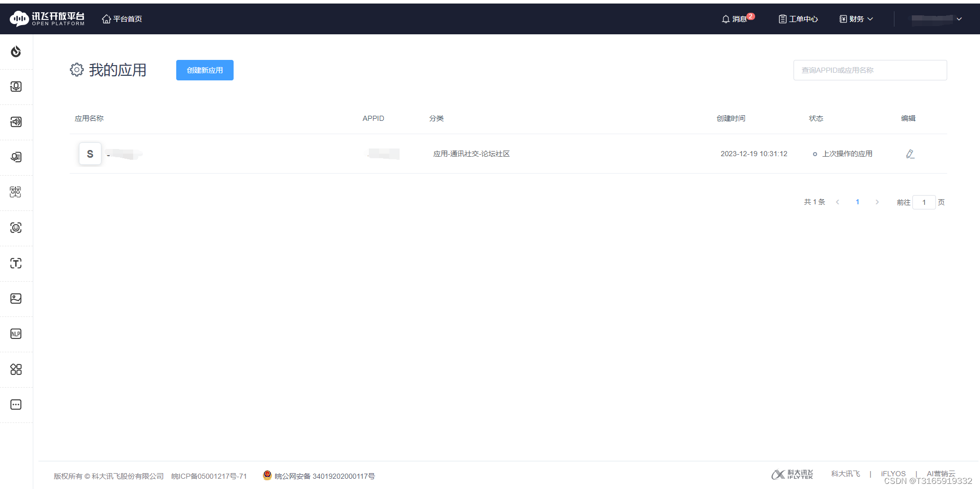The height and width of the screenshot is (489, 980).
Task: Click the iFlytek Open Platform logo
Action: click(x=47, y=19)
